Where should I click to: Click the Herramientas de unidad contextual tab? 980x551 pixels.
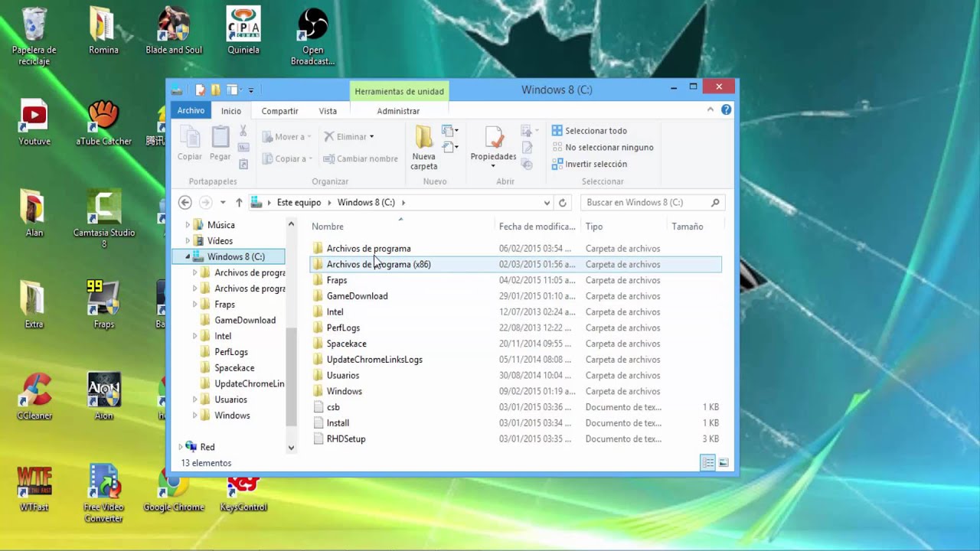click(x=399, y=91)
